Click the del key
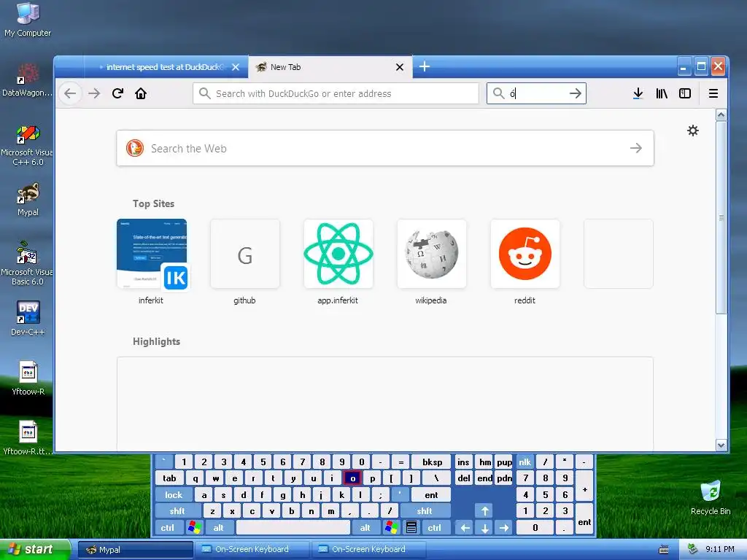The width and height of the screenshot is (747, 560). [x=463, y=478]
